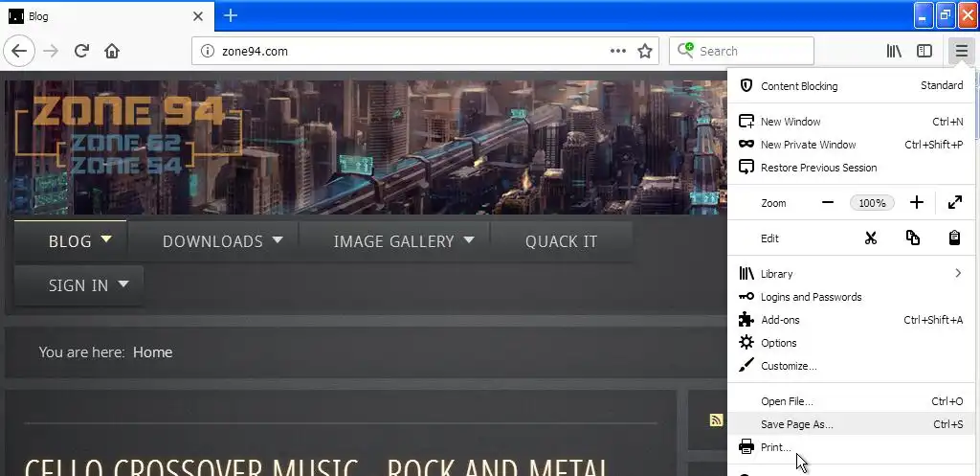Open the home page via house icon
The image size is (980, 476).
112,51
